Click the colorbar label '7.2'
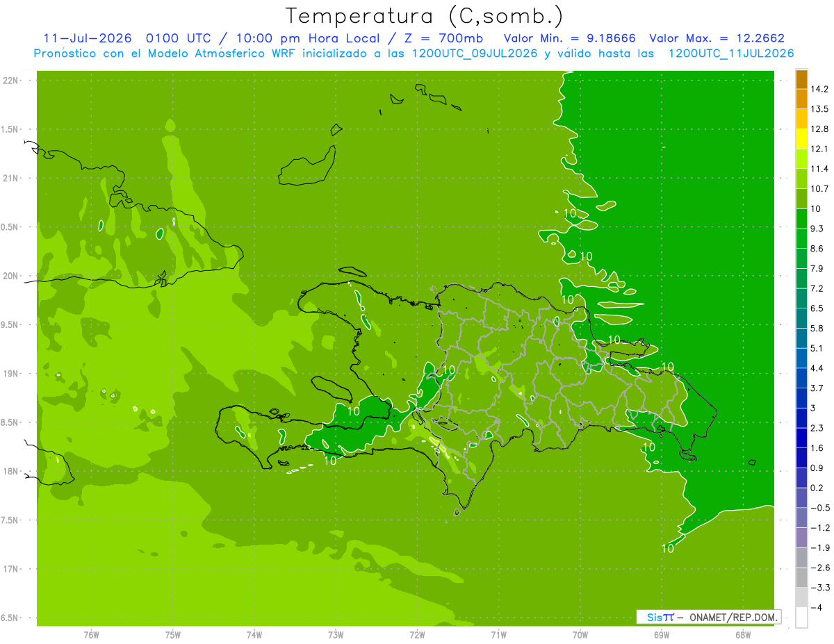This screenshot has height=644, width=834. pos(817,288)
